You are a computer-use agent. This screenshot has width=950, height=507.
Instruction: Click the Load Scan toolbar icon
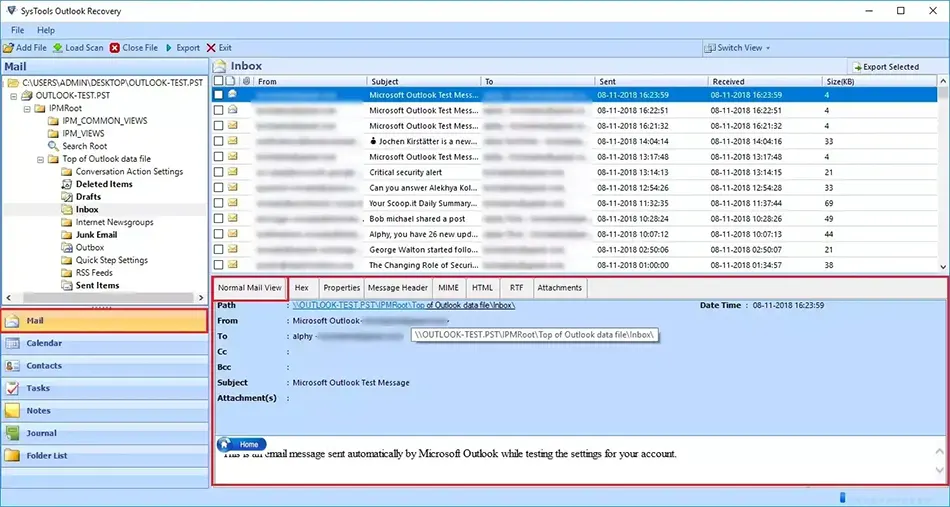(58, 48)
